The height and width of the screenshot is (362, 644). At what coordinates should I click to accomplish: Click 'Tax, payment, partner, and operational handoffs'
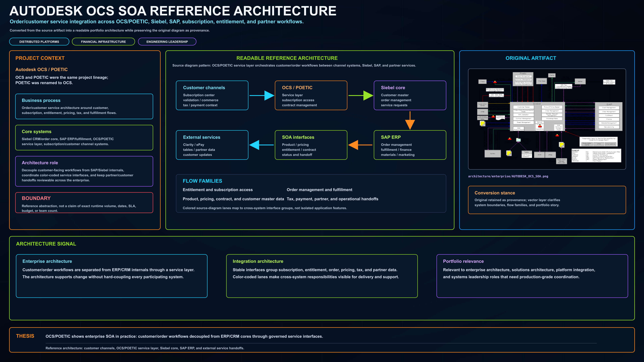332,199
